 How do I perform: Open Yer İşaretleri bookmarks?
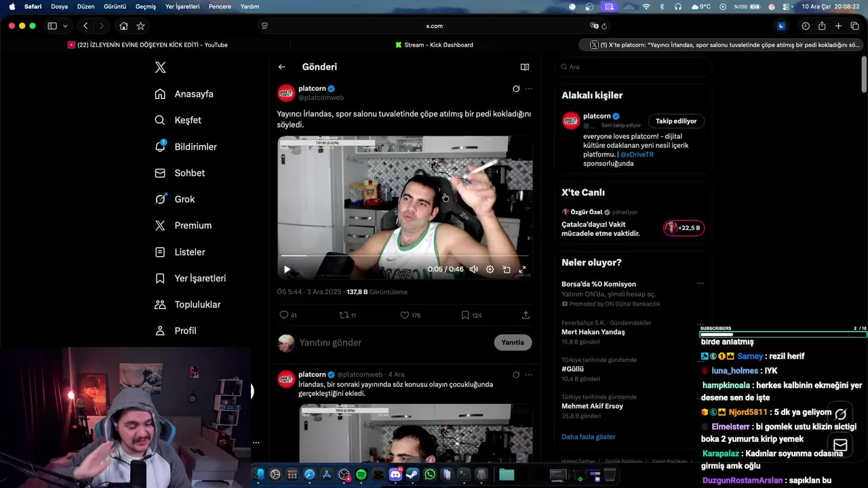tap(191, 278)
